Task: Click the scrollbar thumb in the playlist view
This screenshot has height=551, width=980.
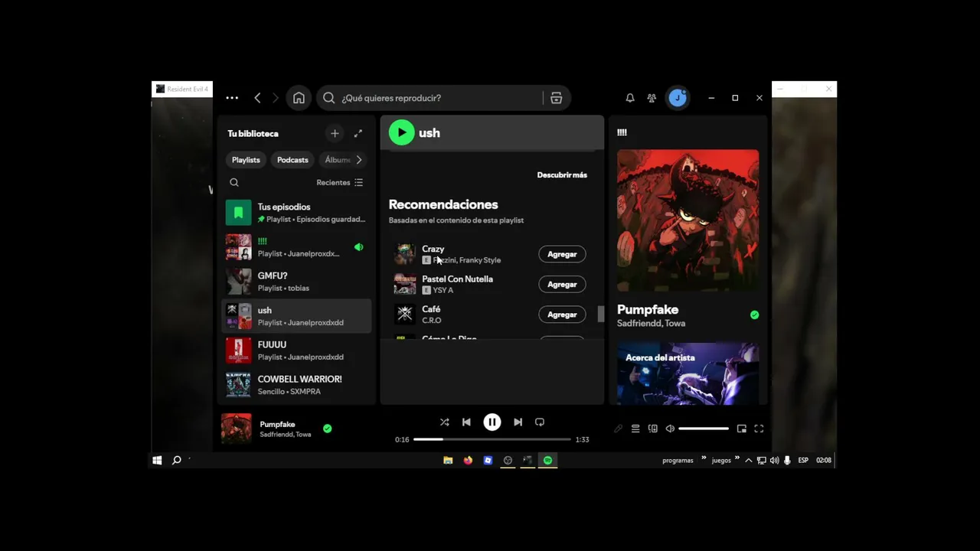Action: 600,315
